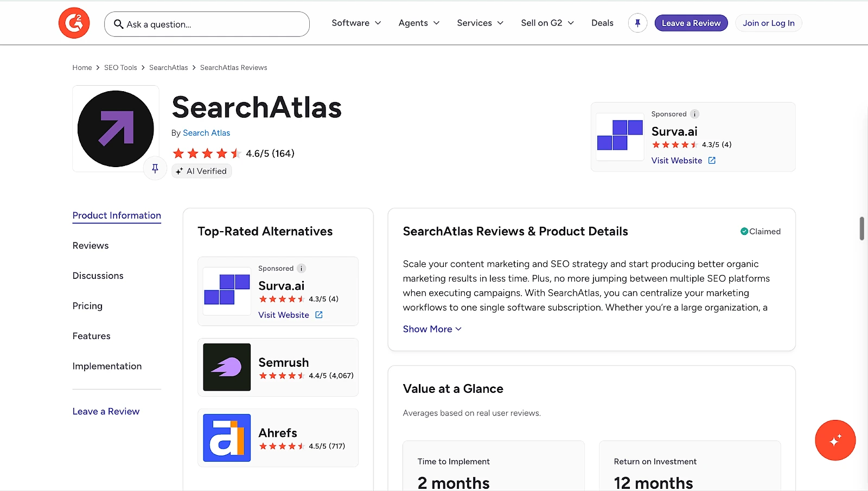Open Leave a Review link in sidebar
Screen dimensions: 868x491
pos(106,411)
